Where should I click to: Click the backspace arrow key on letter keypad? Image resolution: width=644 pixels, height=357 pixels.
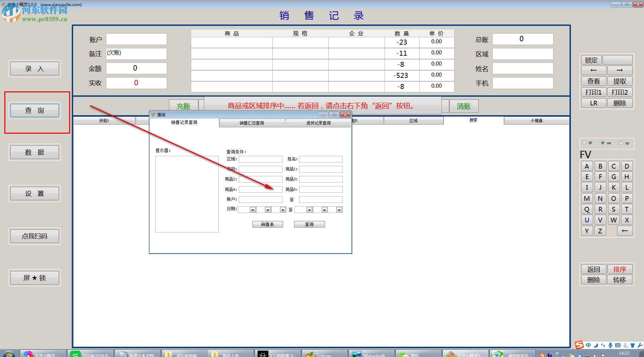pyautogui.click(x=625, y=231)
